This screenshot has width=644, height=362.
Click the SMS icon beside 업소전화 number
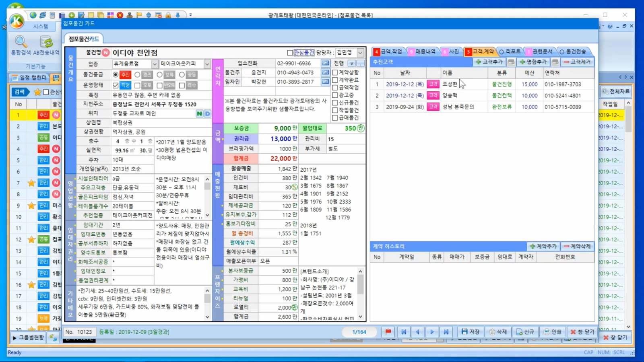325,63
